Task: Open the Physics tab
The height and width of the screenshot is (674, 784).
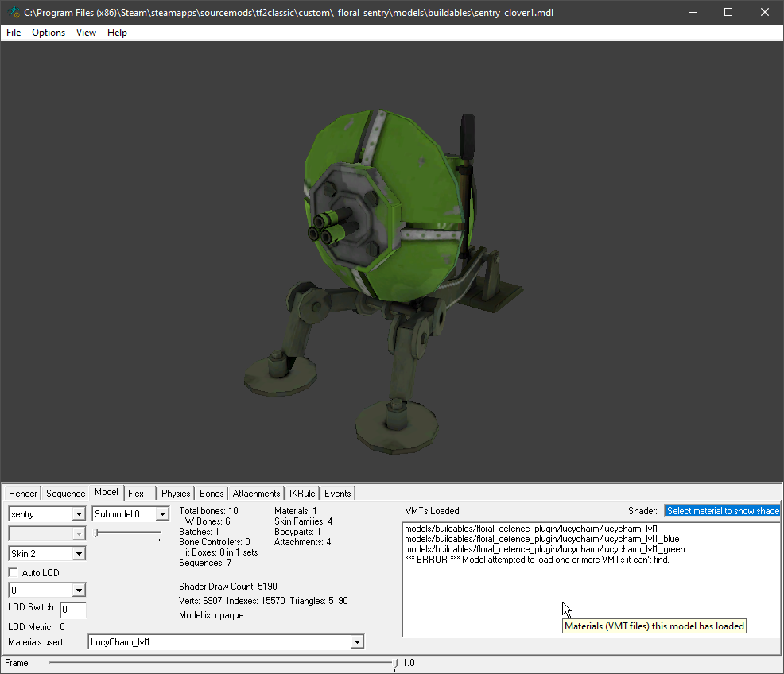Action: (176, 493)
